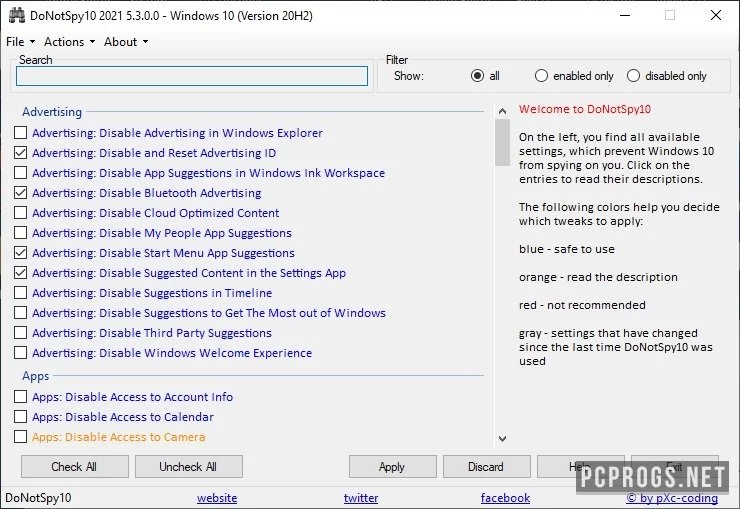Viewport: 740px width, 509px height.
Task: Click the Check All button
Action: pos(75,467)
